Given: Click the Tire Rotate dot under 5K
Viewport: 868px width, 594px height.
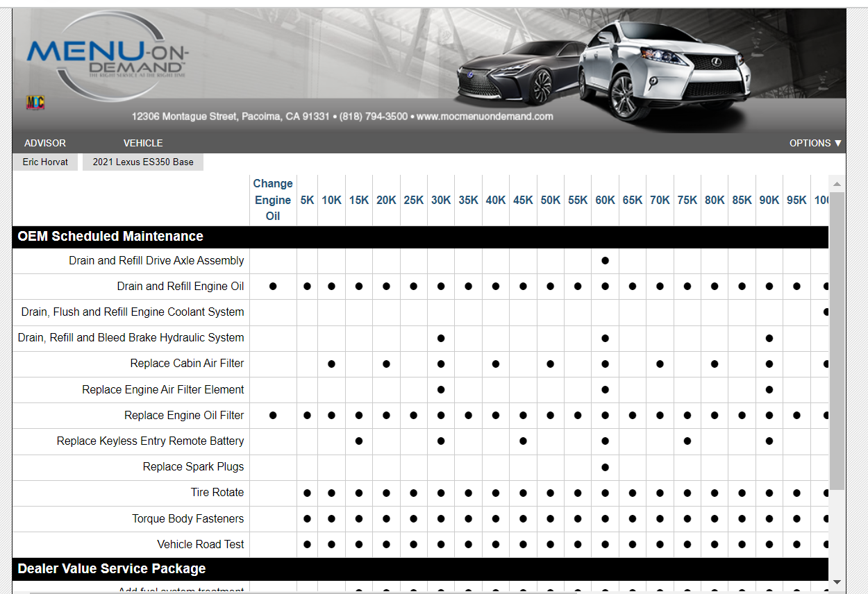Looking at the screenshot, I should [307, 493].
